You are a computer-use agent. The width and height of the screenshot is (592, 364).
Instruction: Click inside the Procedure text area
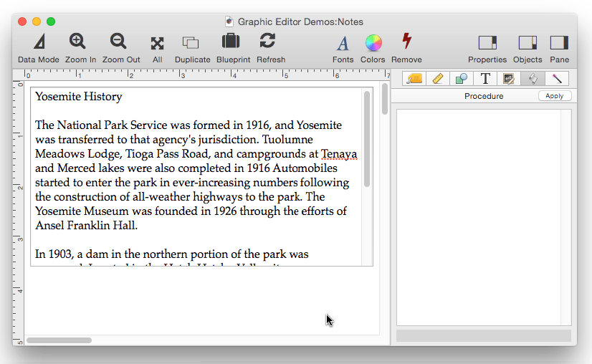[479, 215]
